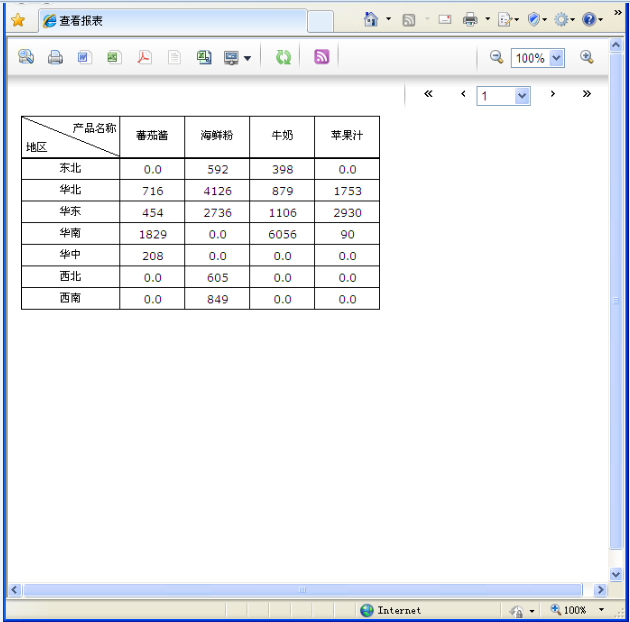Select the 华东 row label

pyautogui.click(x=70, y=212)
